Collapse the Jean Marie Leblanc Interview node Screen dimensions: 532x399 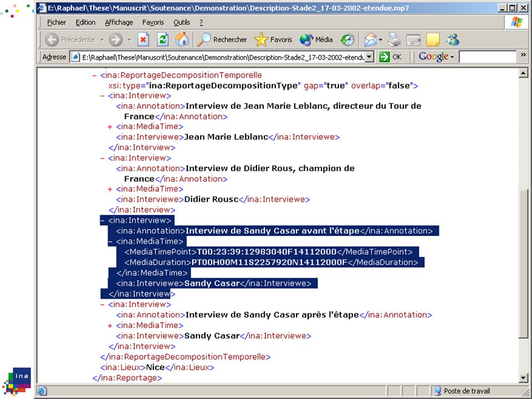102,96
